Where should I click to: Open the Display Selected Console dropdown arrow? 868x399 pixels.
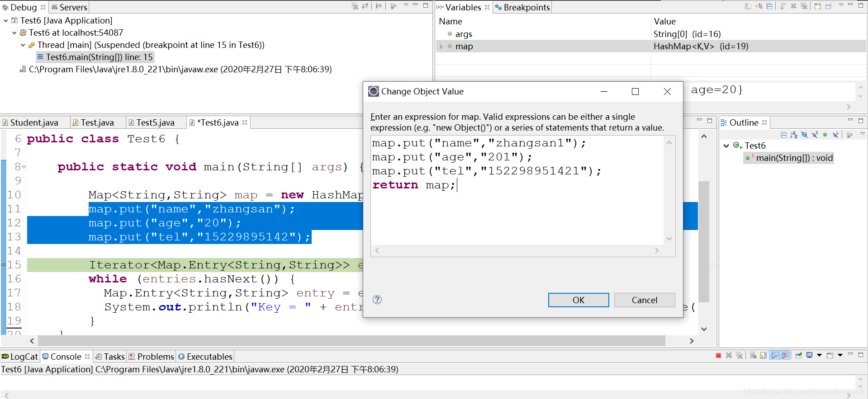point(819,355)
